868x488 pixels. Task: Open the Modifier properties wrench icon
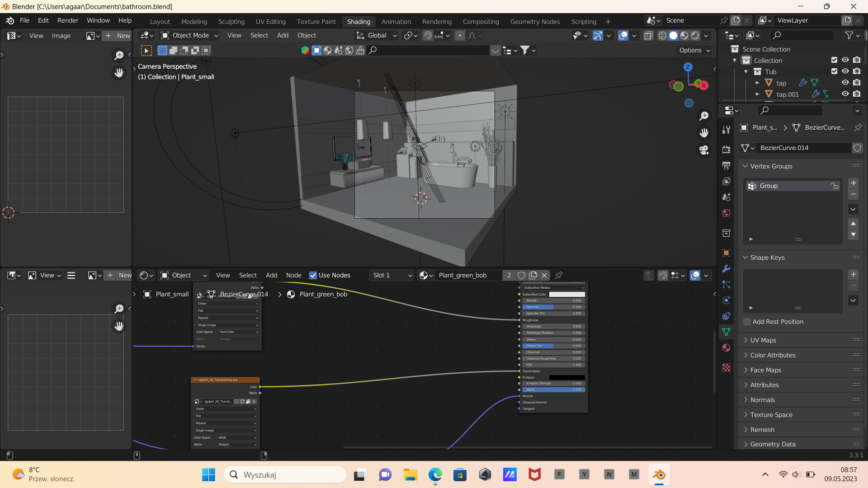coord(726,268)
